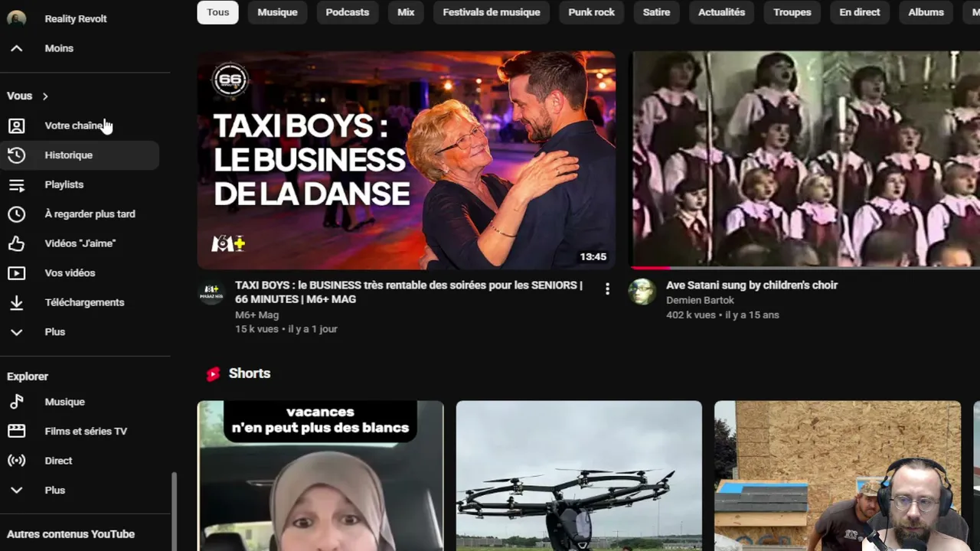Filter by the Musique chip

[x=277, y=12]
